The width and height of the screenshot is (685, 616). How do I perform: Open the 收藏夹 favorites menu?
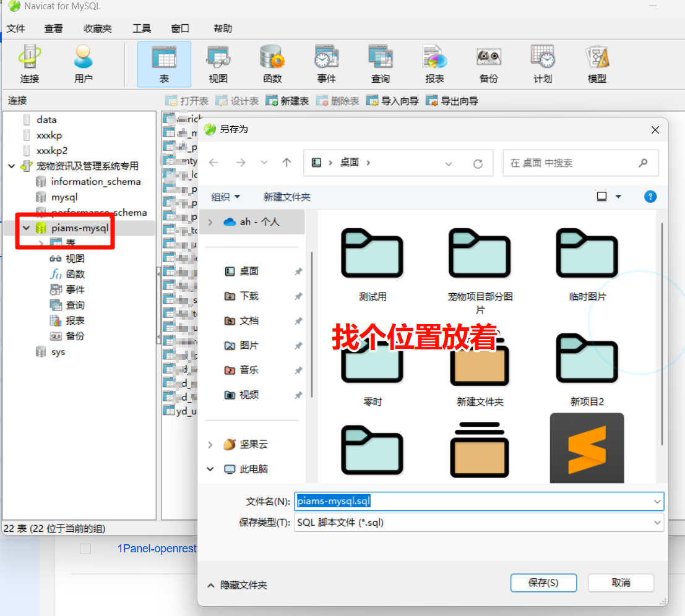coord(98,28)
